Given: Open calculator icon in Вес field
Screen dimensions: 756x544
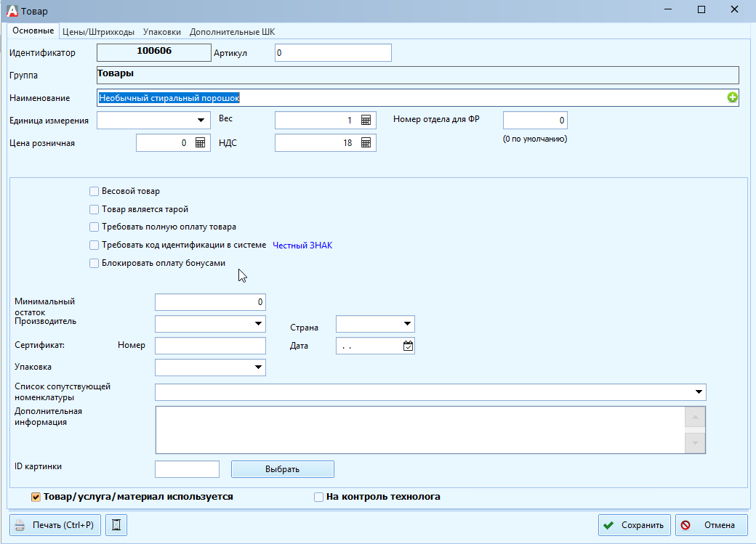Looking at the screenshot, I should click(x=366, y=120).
